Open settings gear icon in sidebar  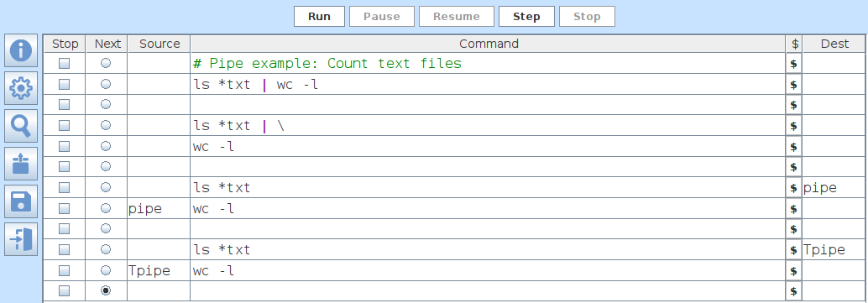click(21, 88)
